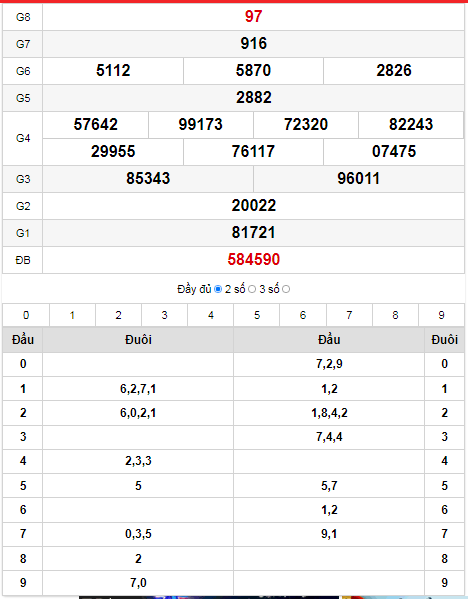
Task: Click G6 prize number 5112
Action: point(113,71)
